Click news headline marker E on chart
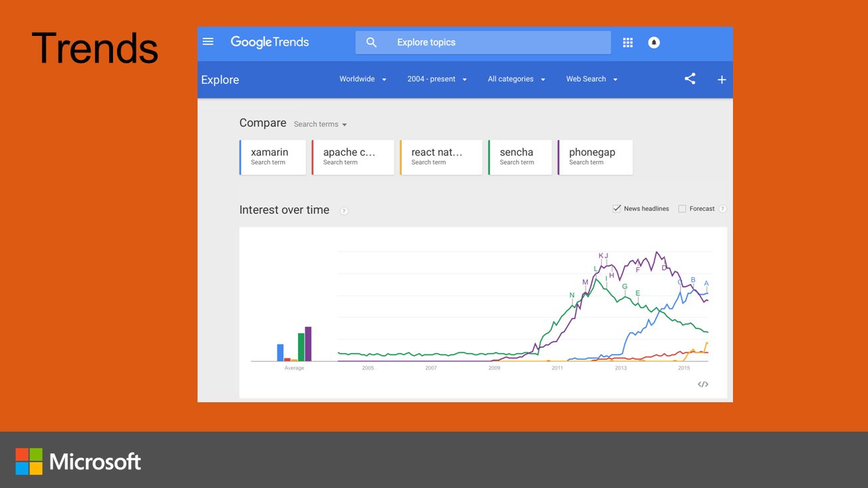The image size is (868, 488). point(638,293)
